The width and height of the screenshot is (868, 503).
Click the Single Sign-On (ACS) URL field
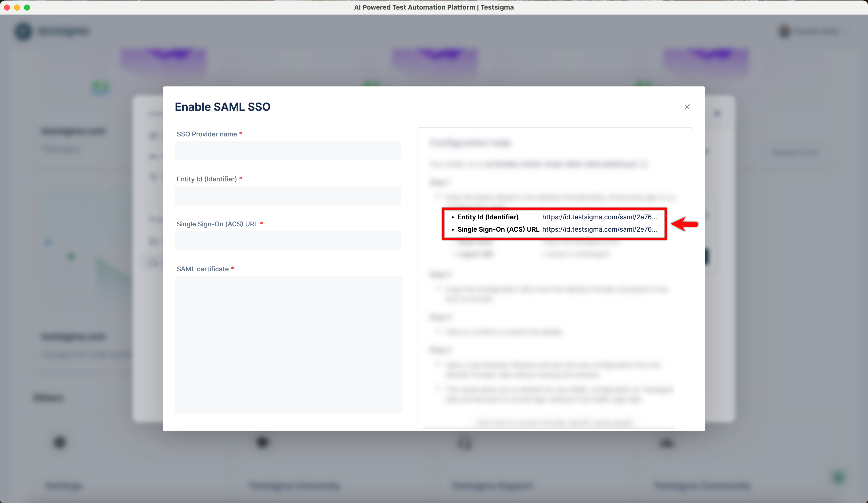[x=288, y=240]
